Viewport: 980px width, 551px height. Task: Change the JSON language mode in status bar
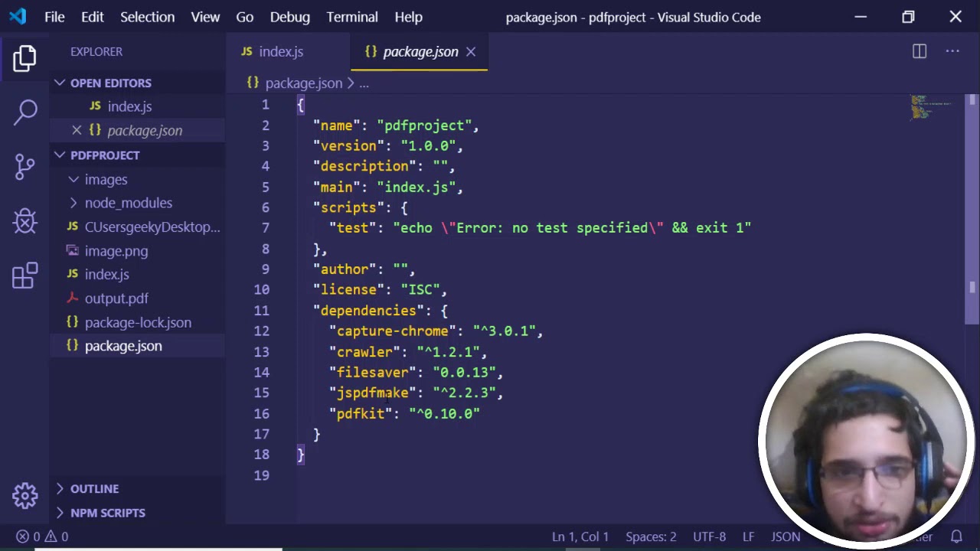click(x=786, y=536)
